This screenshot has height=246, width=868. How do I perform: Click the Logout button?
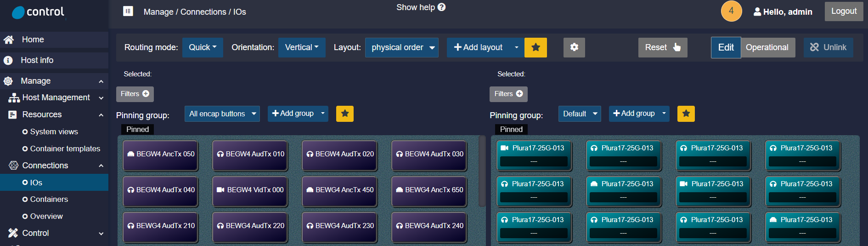[844, 11]
